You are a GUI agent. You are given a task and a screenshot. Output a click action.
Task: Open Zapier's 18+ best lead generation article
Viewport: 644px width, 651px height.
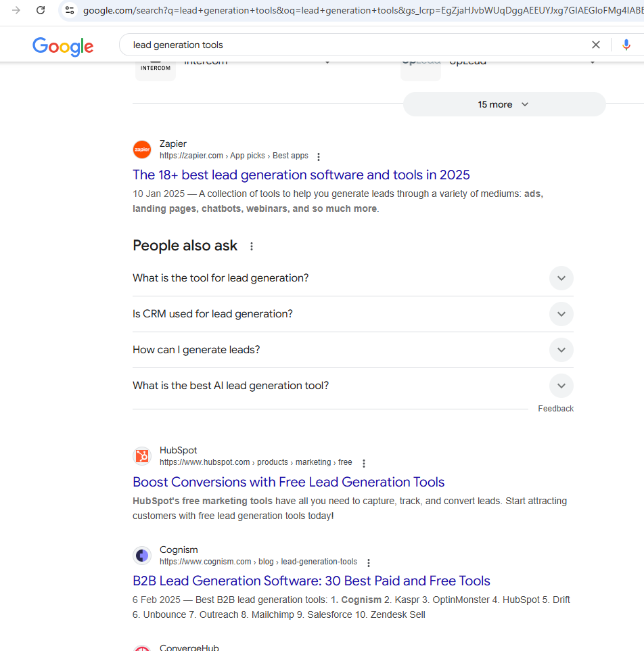pos(301,175)
